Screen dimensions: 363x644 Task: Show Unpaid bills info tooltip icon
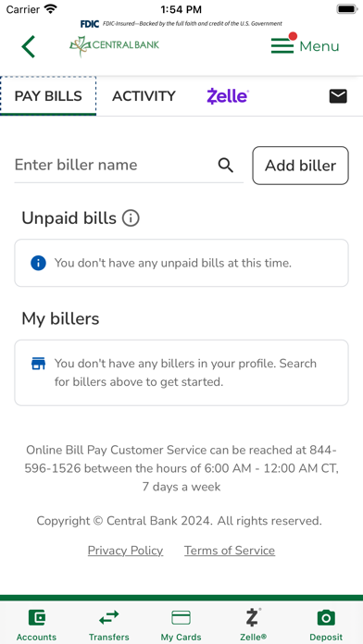click(x=131, y=218)
